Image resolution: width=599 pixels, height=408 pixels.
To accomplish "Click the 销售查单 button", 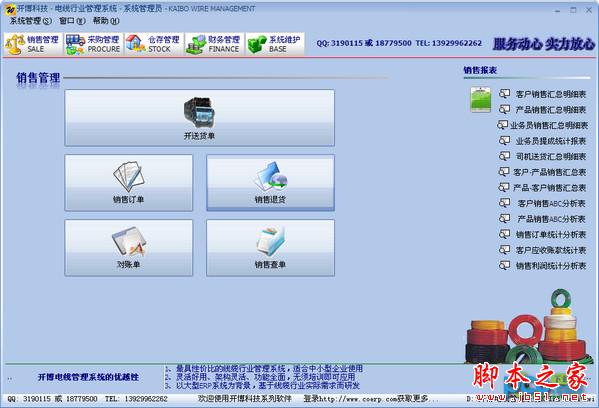I will coord(270,248).
